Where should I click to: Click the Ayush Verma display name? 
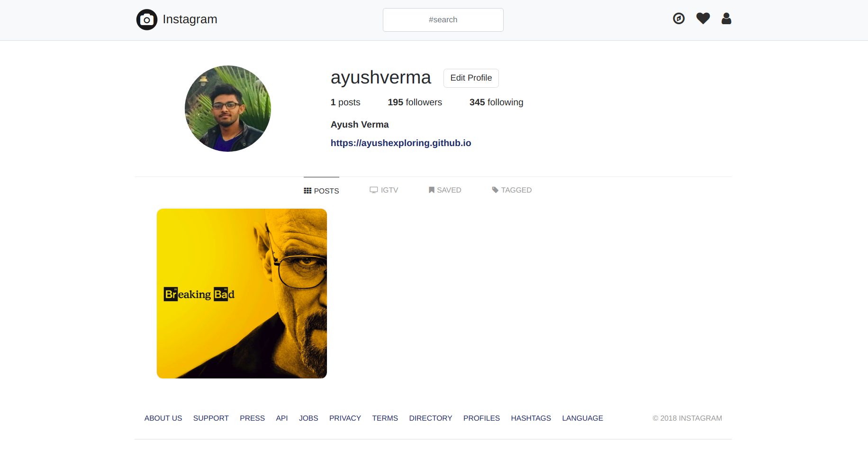(360, 125)
